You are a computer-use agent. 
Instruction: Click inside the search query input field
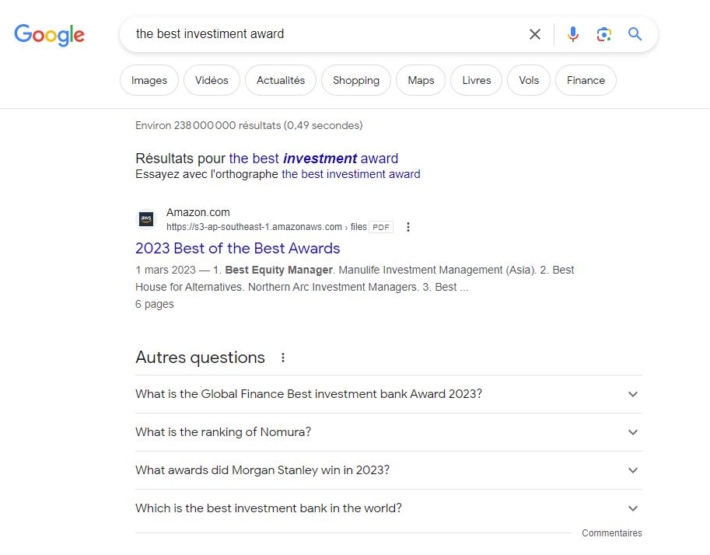pyautogui.click(x=326, y=34)
